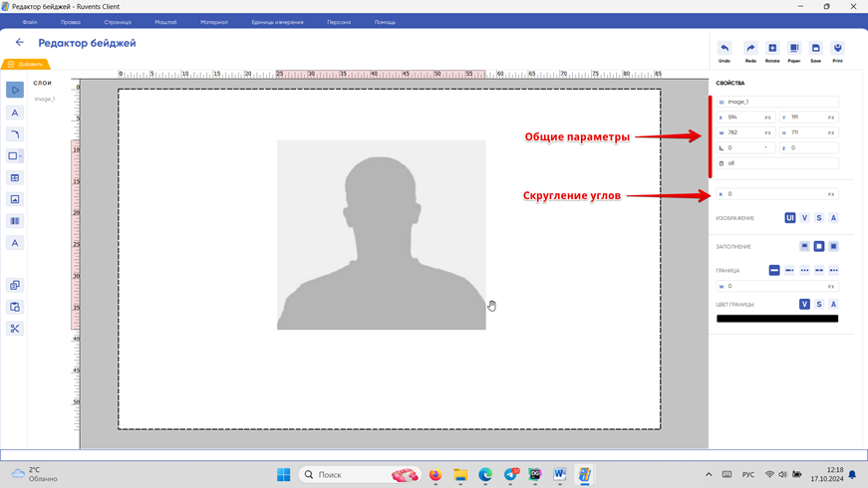
Task: Choose the solid line style for Граница
Action: click(774, 270)
